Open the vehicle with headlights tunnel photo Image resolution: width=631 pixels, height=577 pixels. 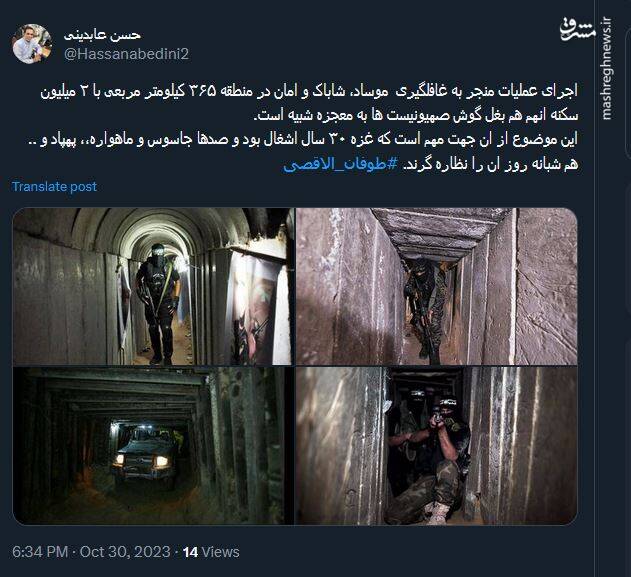pos(153,446)
